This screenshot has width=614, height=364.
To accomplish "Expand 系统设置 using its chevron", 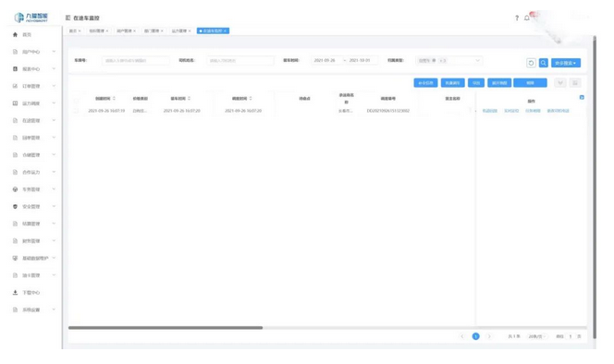I will [54, 310].
